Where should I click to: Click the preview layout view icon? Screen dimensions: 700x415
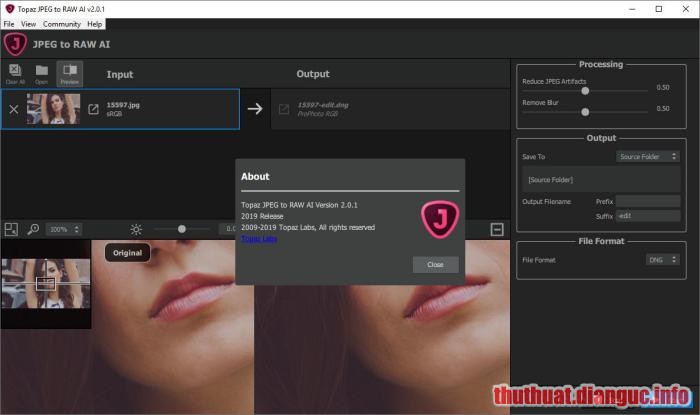coord(11,229)
